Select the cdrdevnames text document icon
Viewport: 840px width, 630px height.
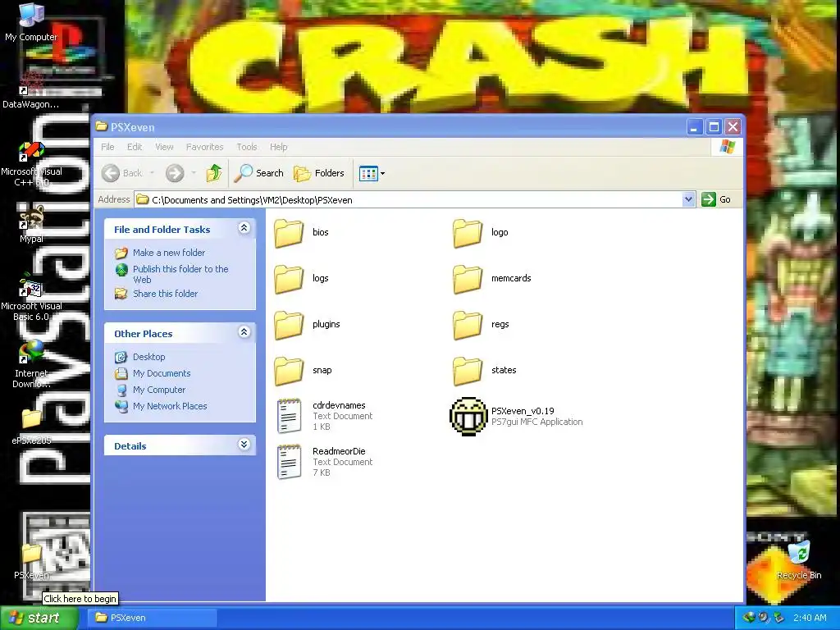[x=290, y=415]
